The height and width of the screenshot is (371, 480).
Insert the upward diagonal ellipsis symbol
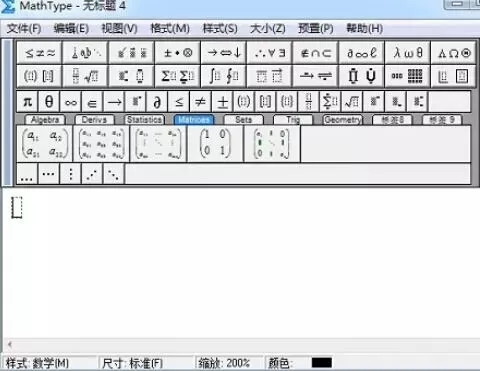click(x=92, y=174)
